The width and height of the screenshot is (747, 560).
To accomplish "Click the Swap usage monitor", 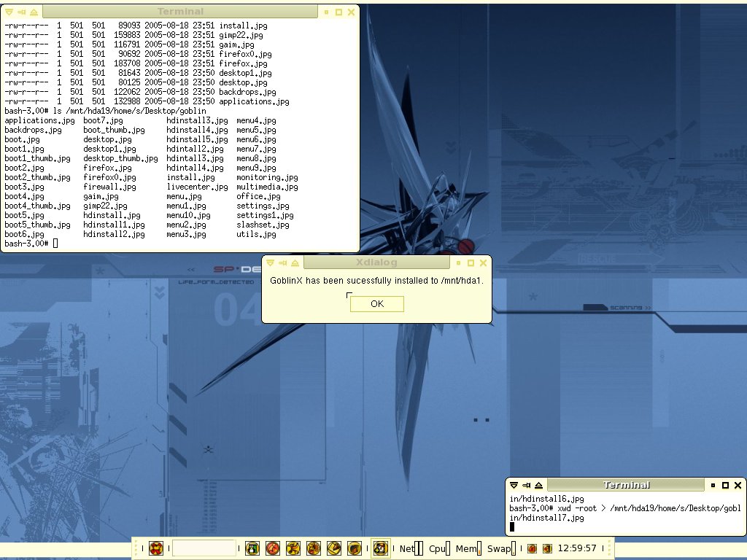I will coord(501,548).
